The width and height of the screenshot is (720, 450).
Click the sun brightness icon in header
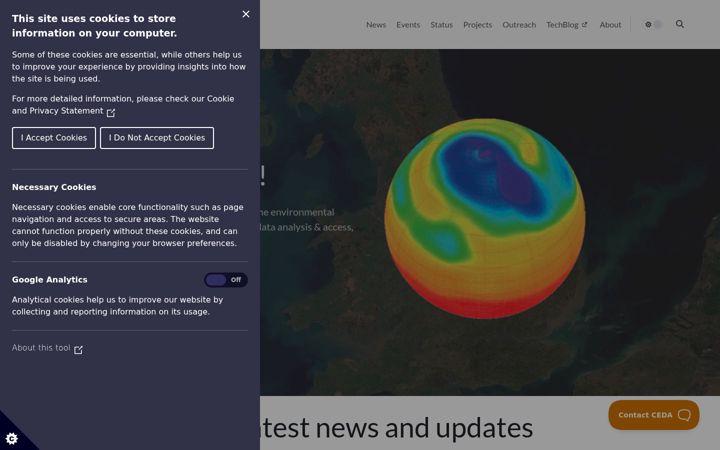click(648, 25)
